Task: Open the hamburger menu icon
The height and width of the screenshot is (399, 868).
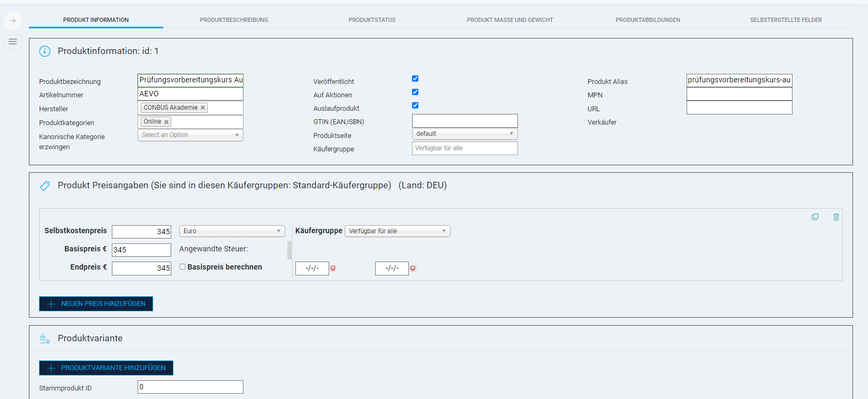Action: 13,42
